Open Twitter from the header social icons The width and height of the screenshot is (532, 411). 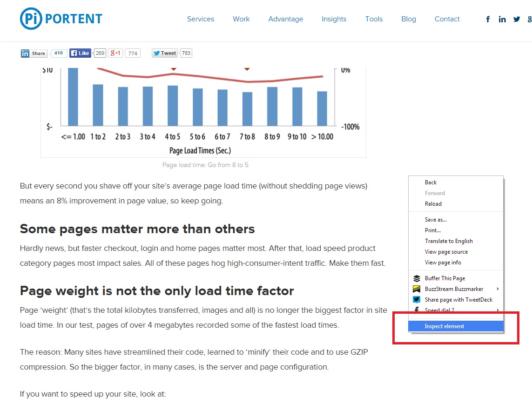[x=517, y=19]
